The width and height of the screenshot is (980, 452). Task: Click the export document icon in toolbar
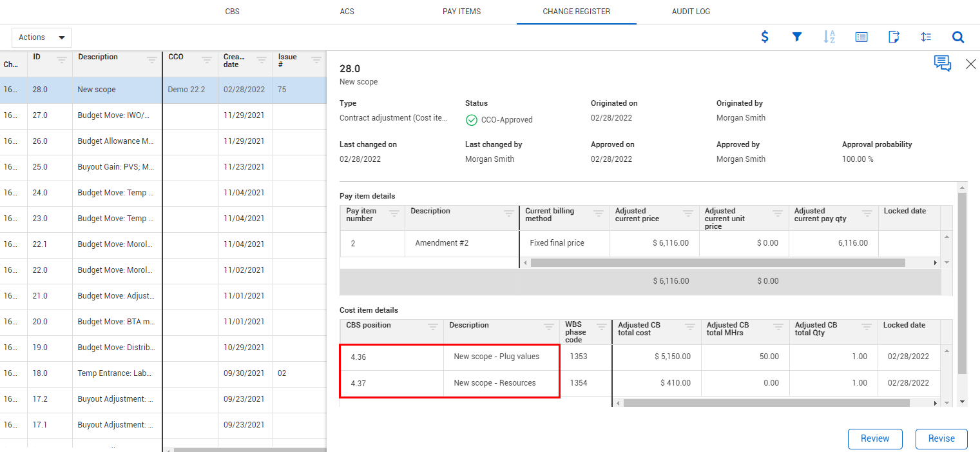click(894, 37)
